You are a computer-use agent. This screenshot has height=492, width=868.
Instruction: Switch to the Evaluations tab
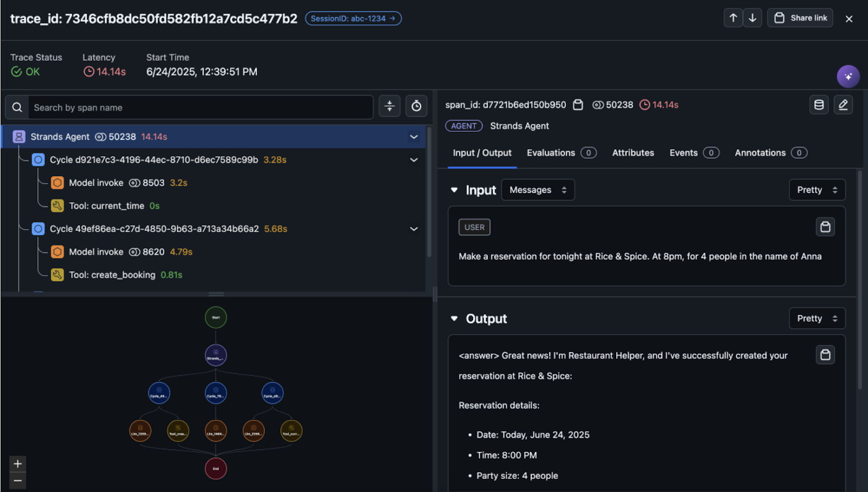[x=561, y=153]
